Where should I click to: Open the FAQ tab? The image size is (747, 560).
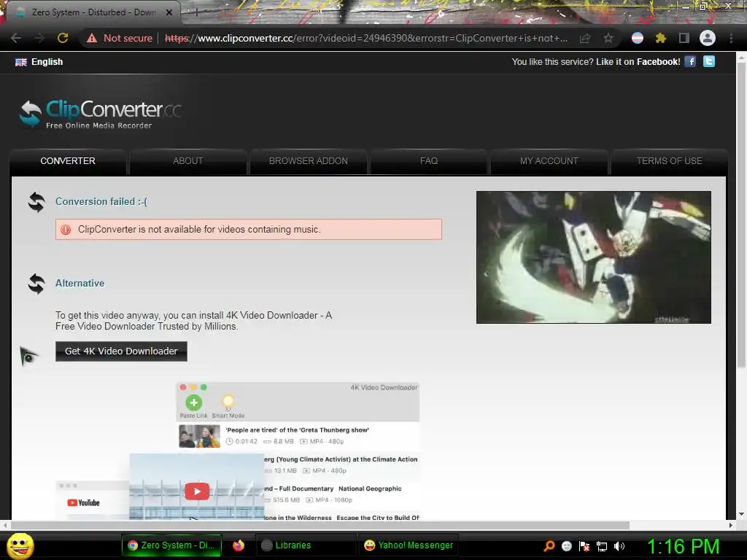coord(429,161)
